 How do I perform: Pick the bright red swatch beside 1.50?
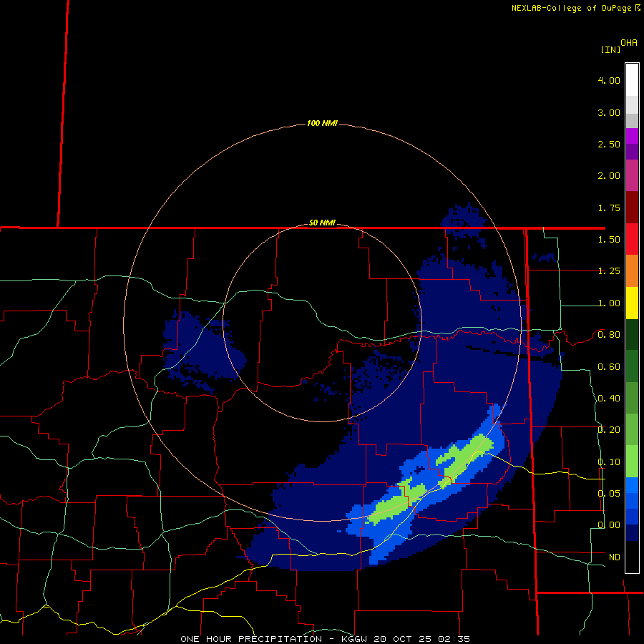(632, 239)
